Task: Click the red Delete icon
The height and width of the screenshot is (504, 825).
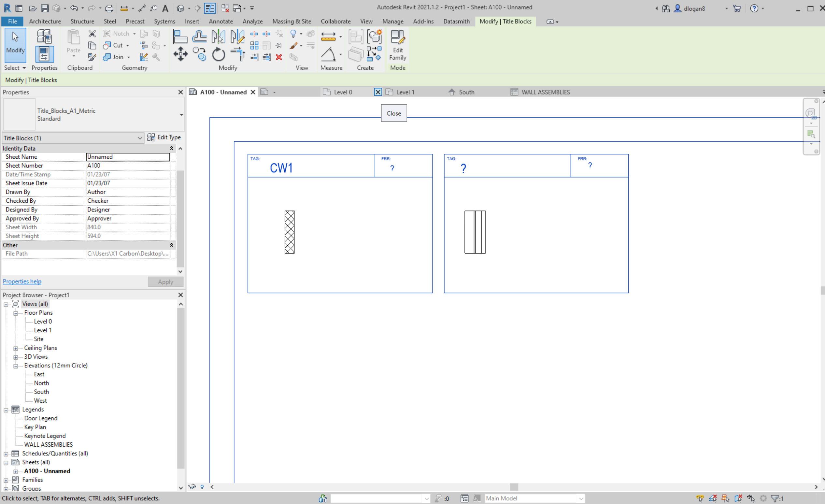Action: [278, 57]
